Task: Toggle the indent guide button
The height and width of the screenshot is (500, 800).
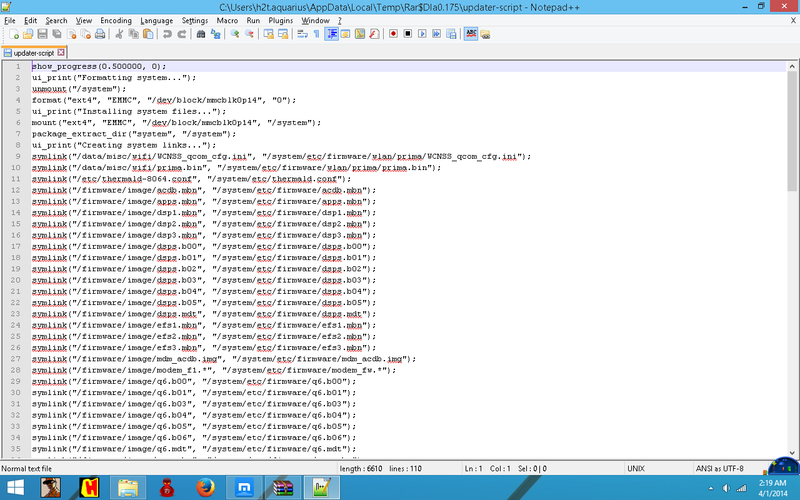Action: tap(331, 34)
